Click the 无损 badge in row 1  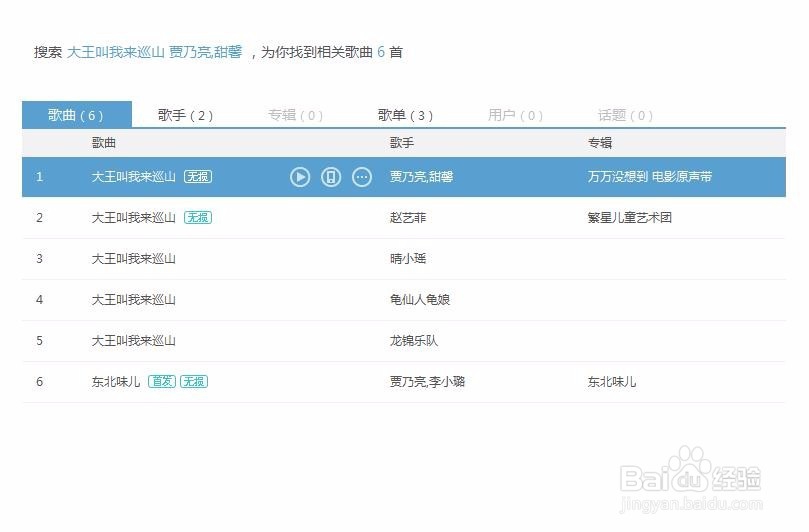pyautogui.click(x=198, y=177)
